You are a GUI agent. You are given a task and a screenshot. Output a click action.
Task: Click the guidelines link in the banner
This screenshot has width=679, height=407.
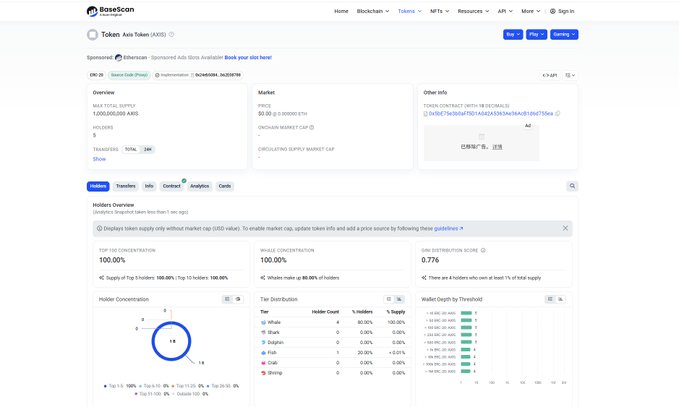pyautogui.click(x=449, y=229)
